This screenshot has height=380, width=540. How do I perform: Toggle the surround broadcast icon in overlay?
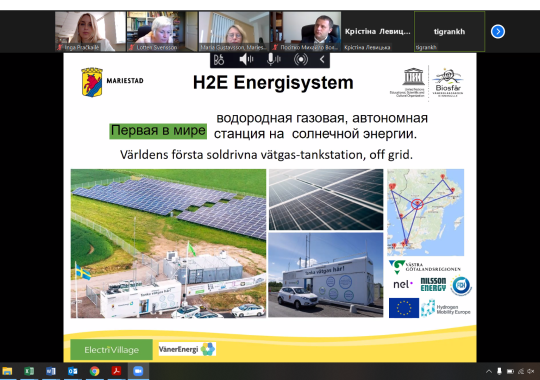301,60
